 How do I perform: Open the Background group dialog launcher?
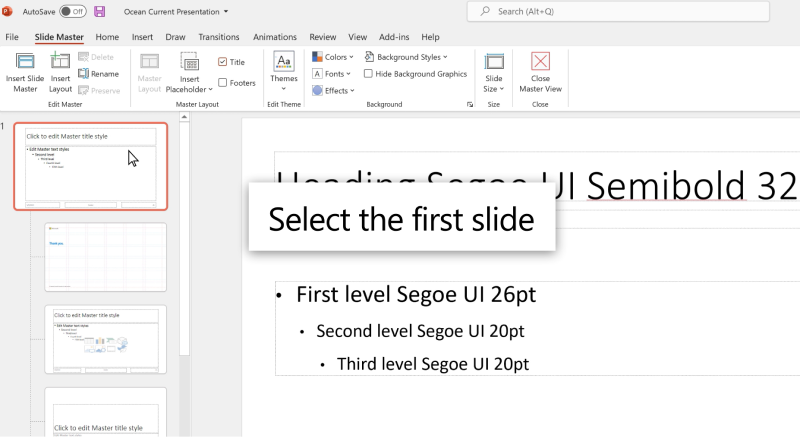(470, 105)
